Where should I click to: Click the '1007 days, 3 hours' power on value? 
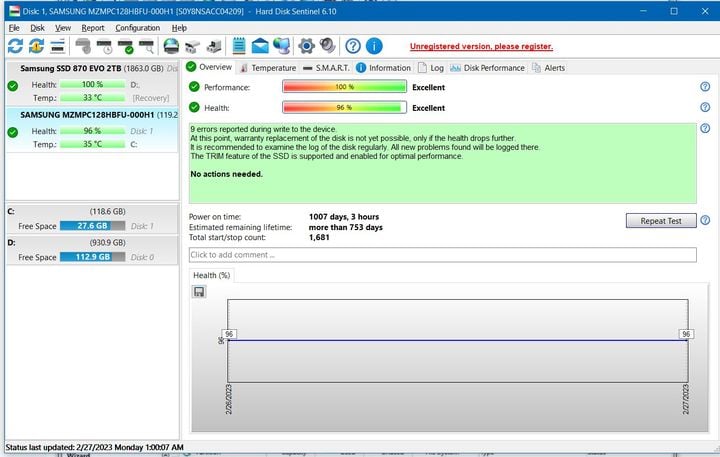tap(344, 217)
